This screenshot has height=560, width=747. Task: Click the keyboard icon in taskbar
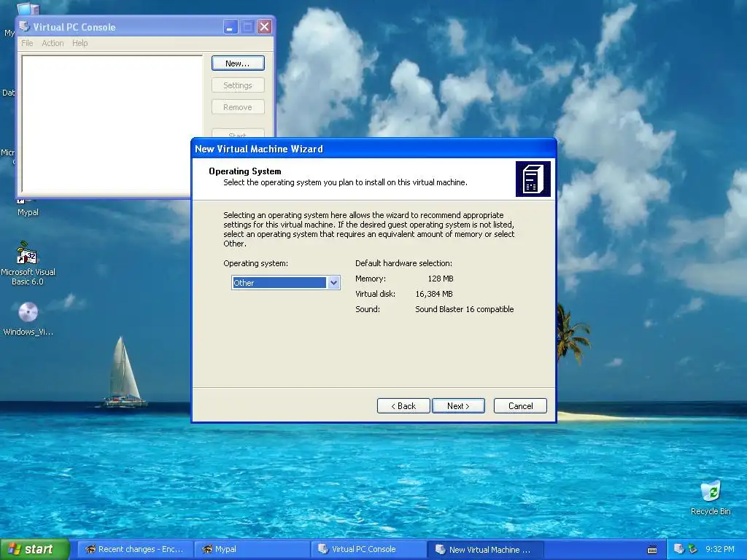[652, 550]
